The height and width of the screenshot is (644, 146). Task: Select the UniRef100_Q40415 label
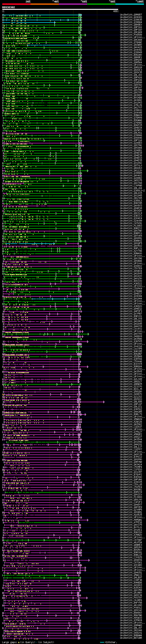click(131, 48)
